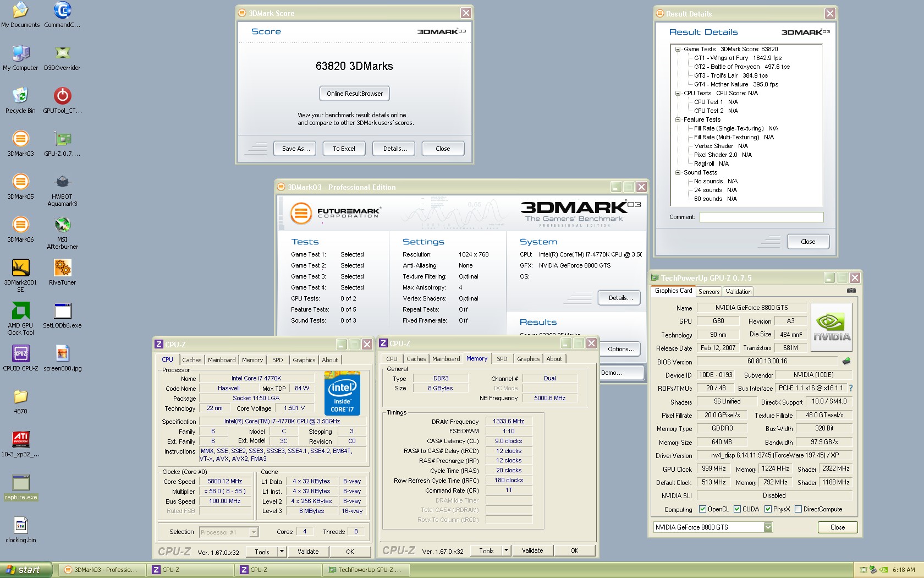
Task: Open screen000.jpg desktop file
Action: 62,358
